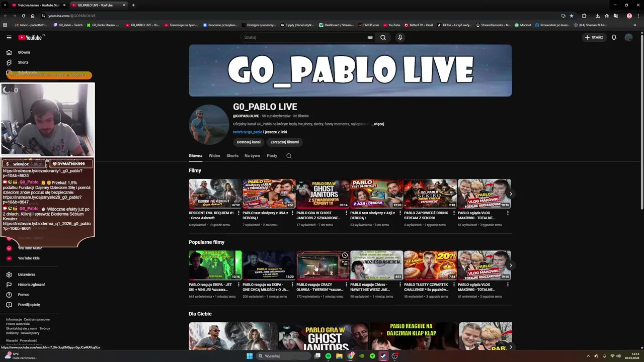Open FACEIT.com bookmark
The image size is (644, 362).
pos(368,25)
